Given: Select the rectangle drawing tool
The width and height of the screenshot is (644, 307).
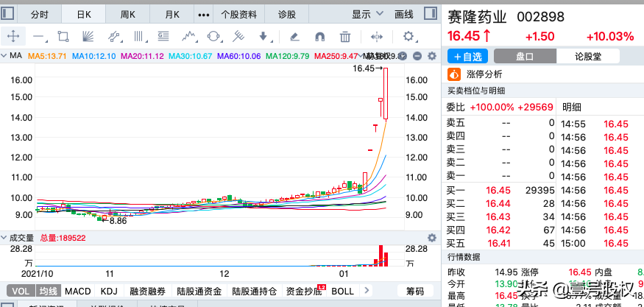Looking at the screenshot, I should tap(63, 37).
